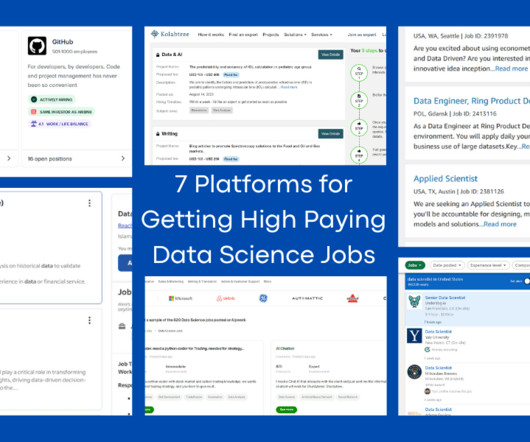This screenshot has width=530, height=442.
Task: Click the GE round logo
Action: point(263,298)
